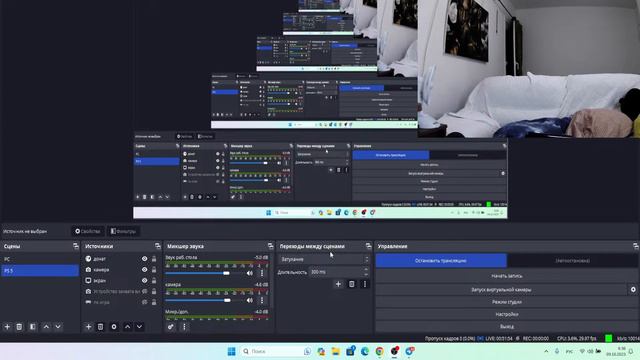Open source properties gear in Sources toolbar
The image size is (640, 360).
click(114, 327)
